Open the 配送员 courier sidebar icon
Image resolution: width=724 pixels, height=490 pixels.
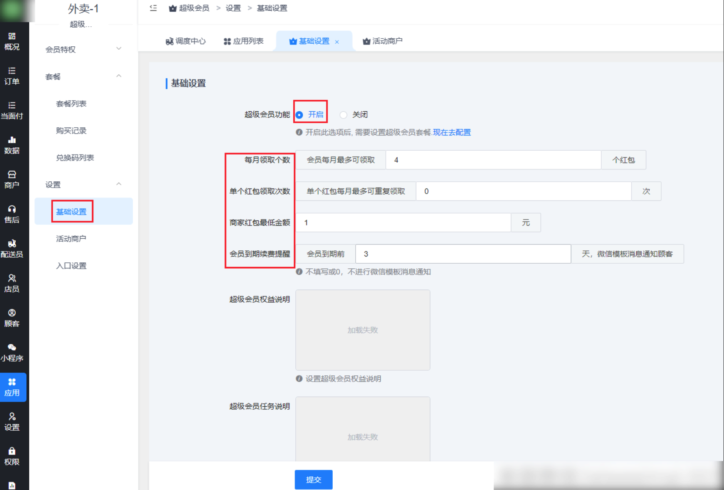click(x=12, y=248)
